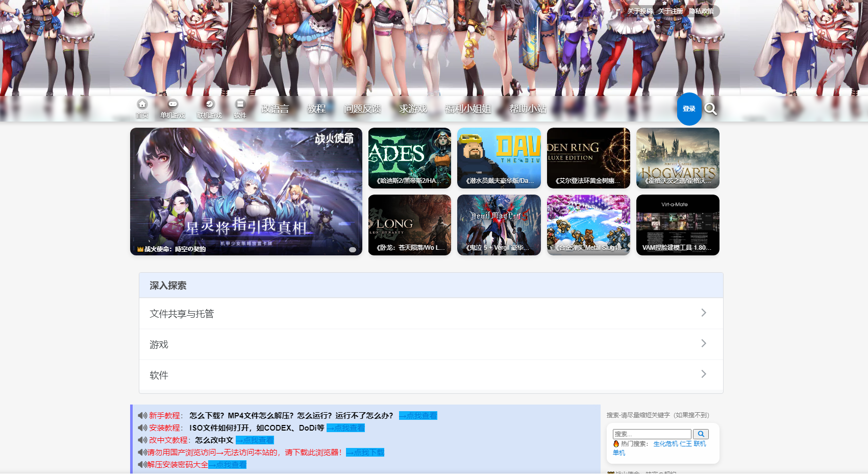Click the 点我下载 browser download link

point(365,453)
